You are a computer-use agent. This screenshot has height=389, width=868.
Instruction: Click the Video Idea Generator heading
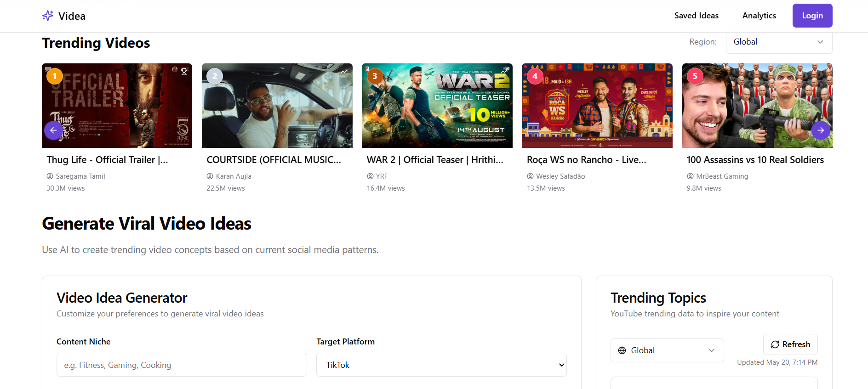[122, 298]
